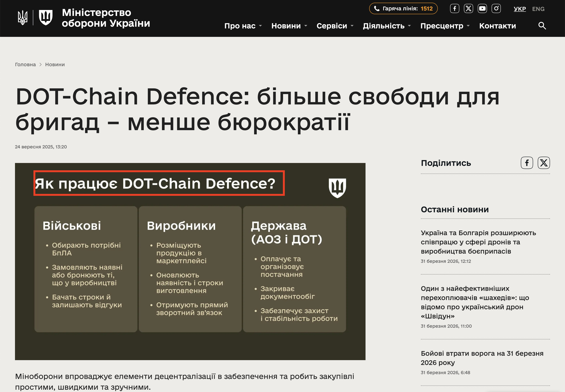Go to Новини breadcrumb

point(55,64)
